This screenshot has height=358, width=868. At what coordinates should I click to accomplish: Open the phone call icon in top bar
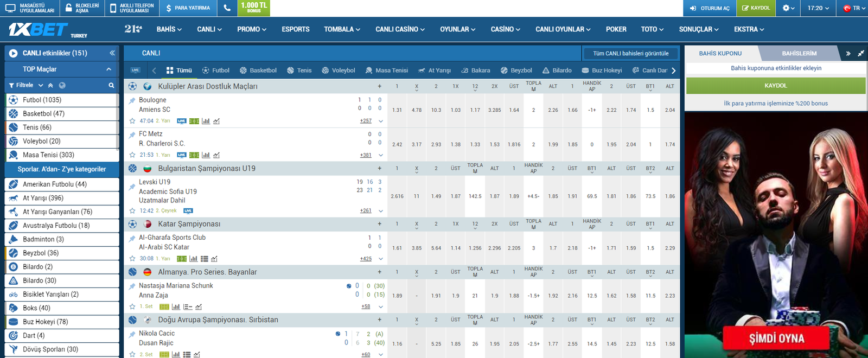[227, 8]
